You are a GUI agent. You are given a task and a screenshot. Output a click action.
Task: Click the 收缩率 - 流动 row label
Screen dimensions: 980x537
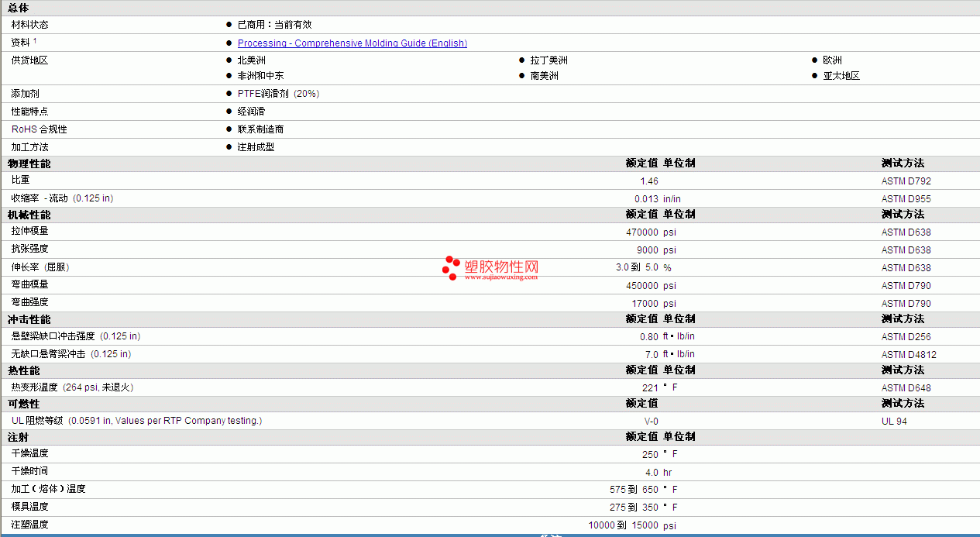click(x=62, y=198)
